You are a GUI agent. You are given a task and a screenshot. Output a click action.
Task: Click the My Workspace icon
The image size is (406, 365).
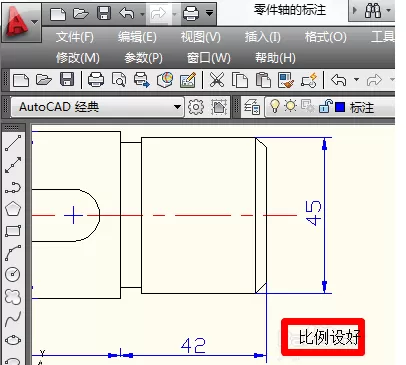click(219, 107)
